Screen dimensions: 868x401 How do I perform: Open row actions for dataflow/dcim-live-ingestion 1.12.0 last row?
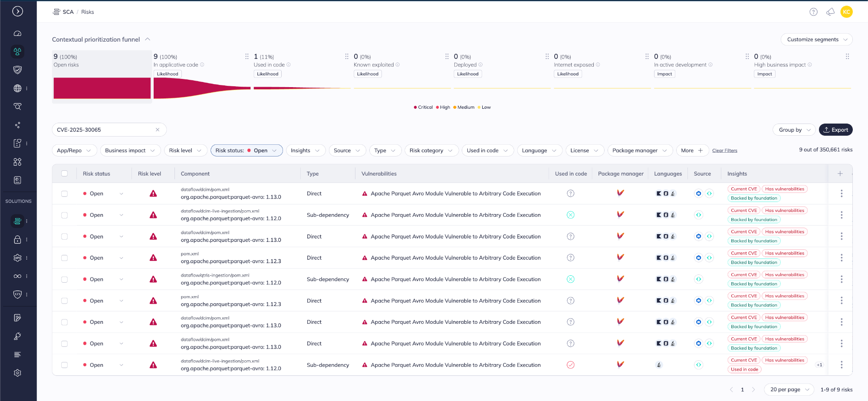click(x=842, y=365)
